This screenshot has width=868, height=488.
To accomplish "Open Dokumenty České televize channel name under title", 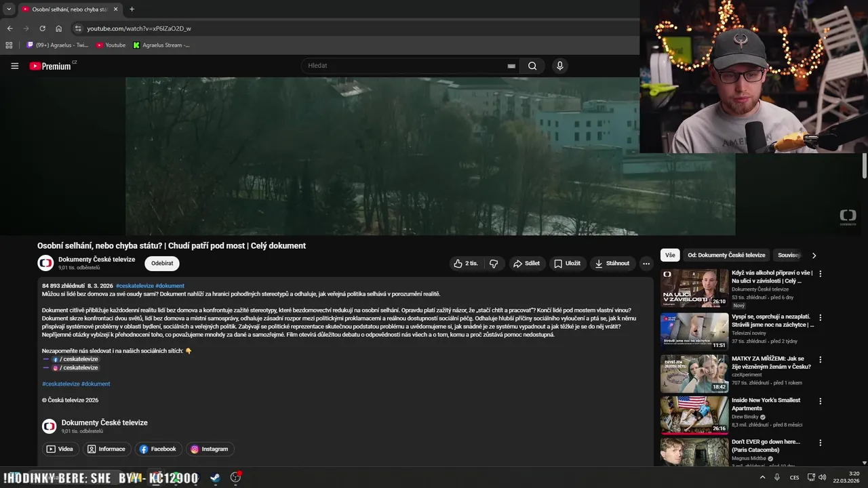I will [x=97, y=260].
